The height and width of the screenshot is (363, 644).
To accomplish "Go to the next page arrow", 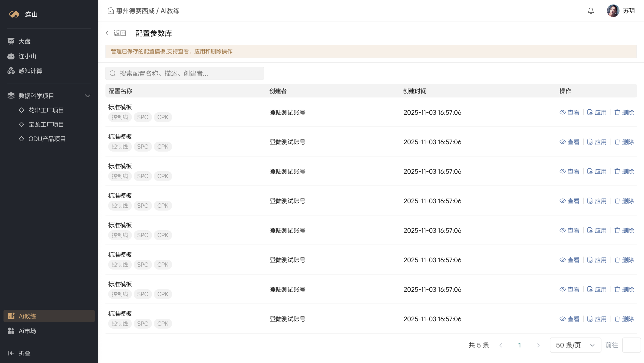I will pos(538,345).
